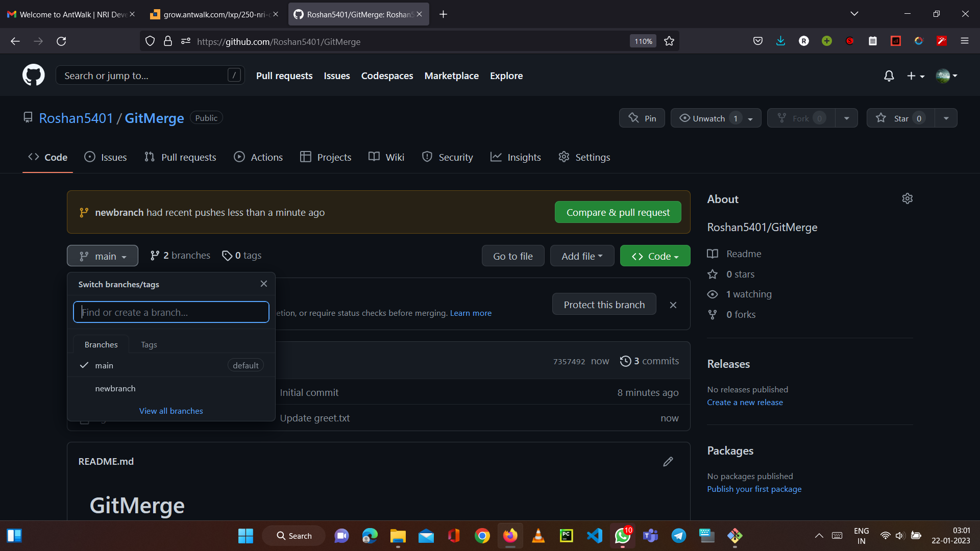
Task: Open the GitHub home logo
Action: click(x=33, y=74)
